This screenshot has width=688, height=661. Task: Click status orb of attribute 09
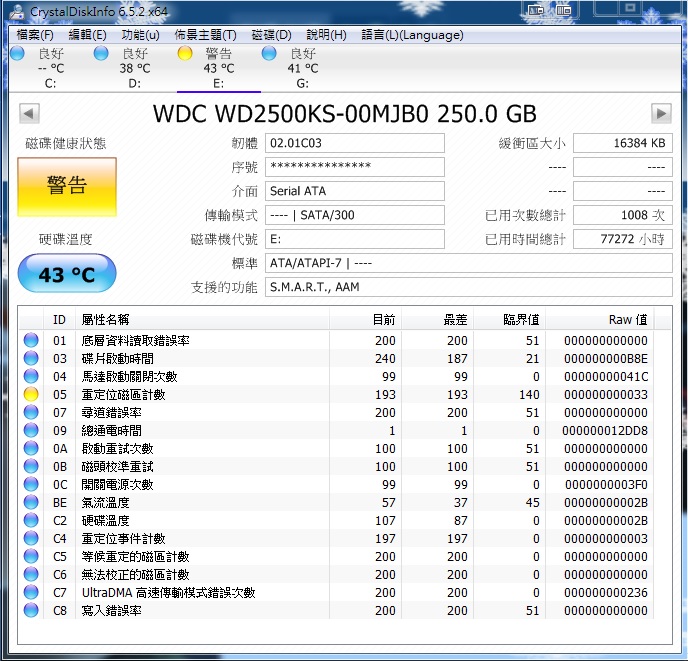31,430
